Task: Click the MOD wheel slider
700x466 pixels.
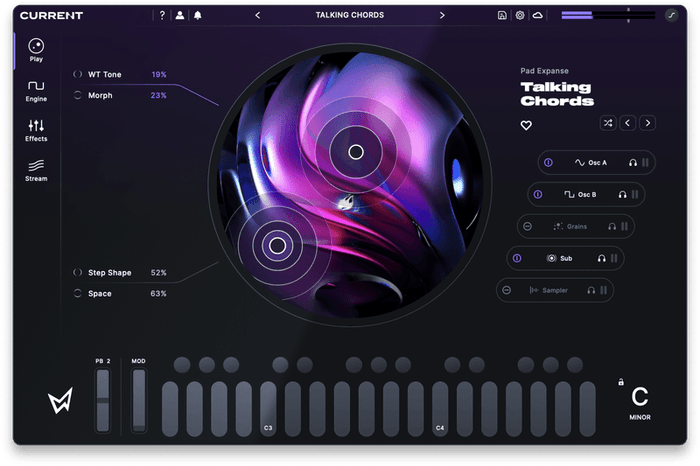Action: coord(139,400)
